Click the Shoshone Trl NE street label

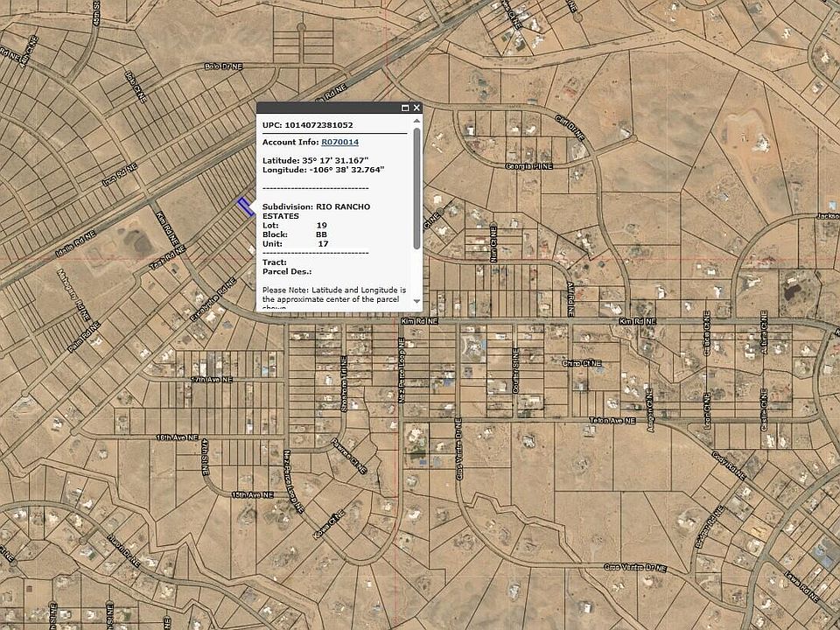[344, 383]
